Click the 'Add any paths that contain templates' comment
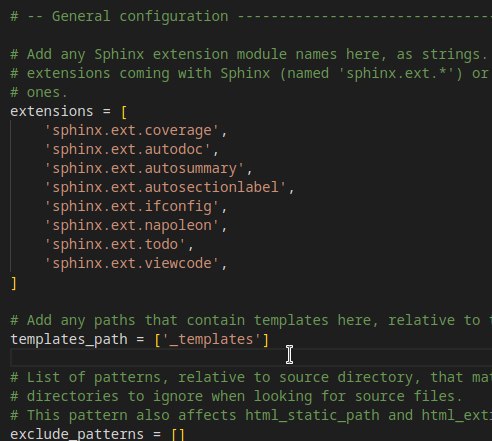Image resolution: width=492 pixels, height=441 pixels. pyautogui.click(x=251, y=320)
